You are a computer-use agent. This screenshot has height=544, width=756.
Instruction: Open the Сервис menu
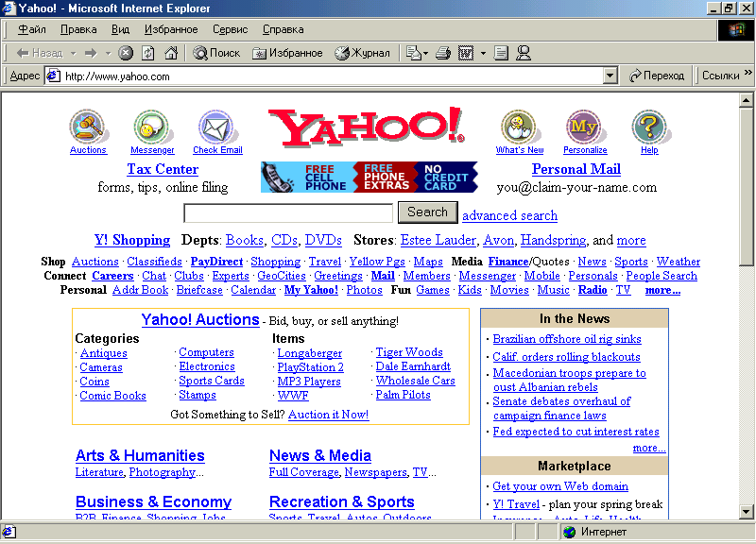tap(230, 29)
